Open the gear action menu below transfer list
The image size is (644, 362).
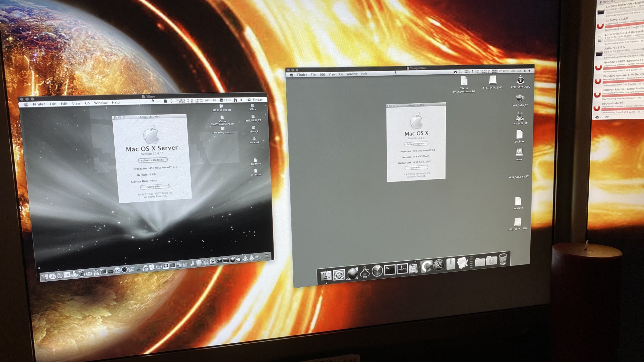coord(598,117)
